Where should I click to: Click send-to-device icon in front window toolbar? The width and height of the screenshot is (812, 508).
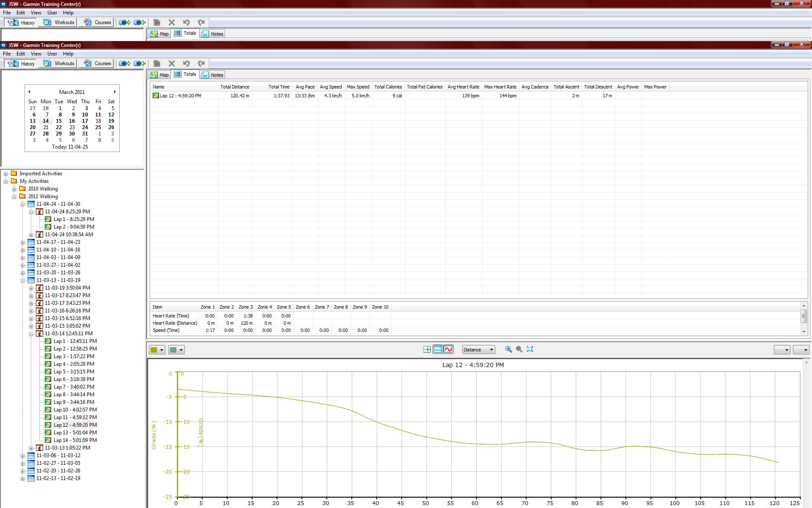click(x=124, y=63)
